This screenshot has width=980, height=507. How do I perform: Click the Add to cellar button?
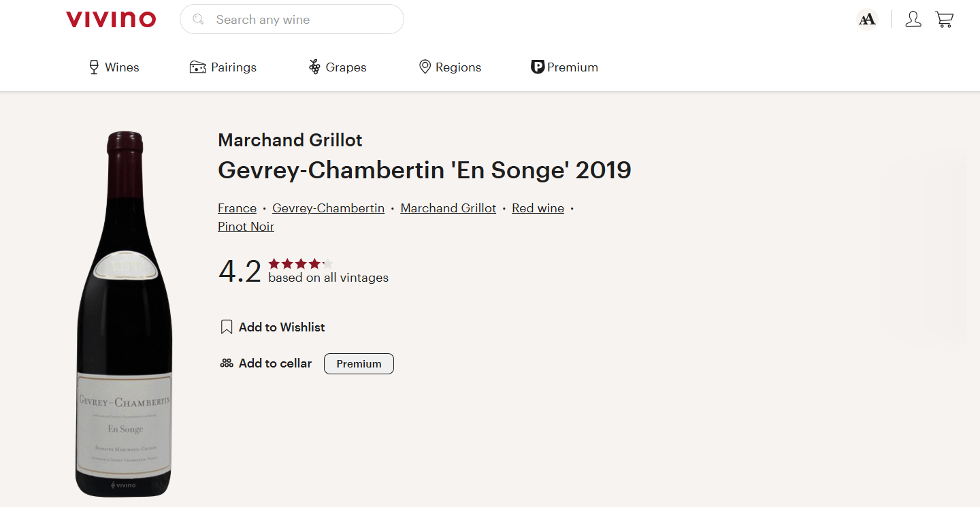pyautogui.click(x=275, y=363)
